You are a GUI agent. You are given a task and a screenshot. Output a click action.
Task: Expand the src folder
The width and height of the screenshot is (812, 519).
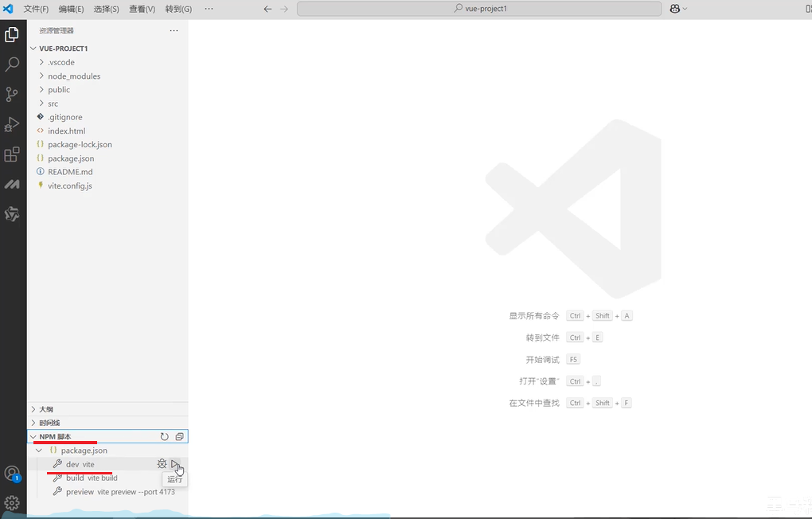pos(107,103)
